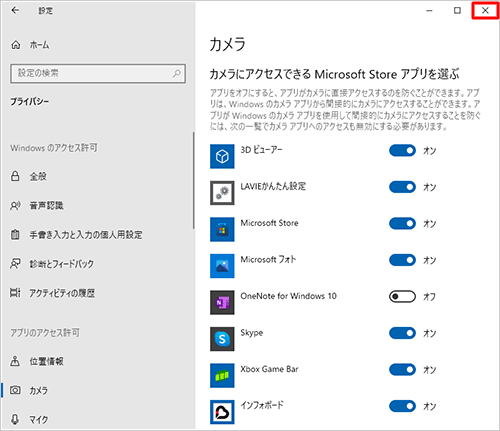Click the 3D ビューアー app icon
500x431 pixels.
click(222, 156)
